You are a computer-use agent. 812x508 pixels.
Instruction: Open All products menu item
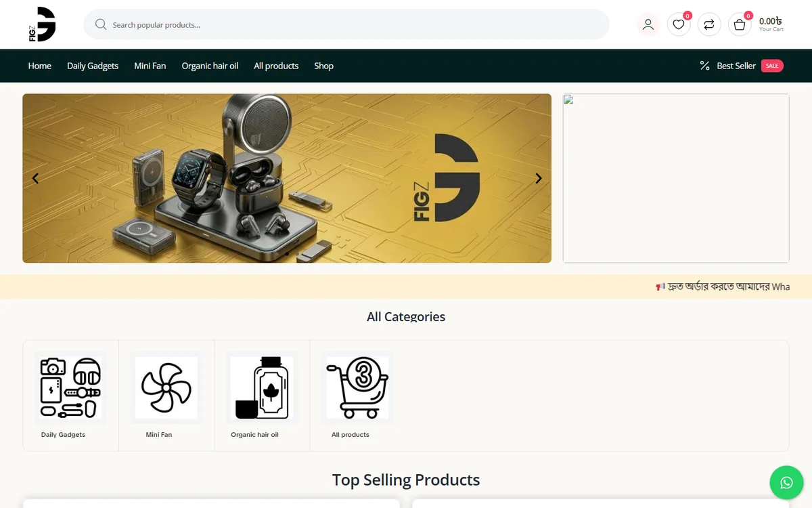pyautogui.click(x=276, y=66)
